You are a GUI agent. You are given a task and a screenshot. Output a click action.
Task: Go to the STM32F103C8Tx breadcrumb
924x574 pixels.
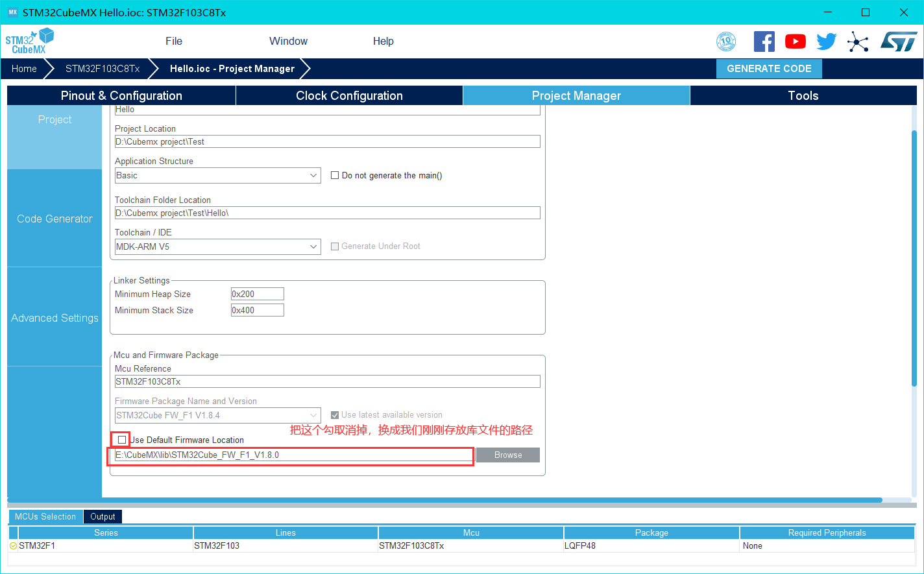point(103,69)
